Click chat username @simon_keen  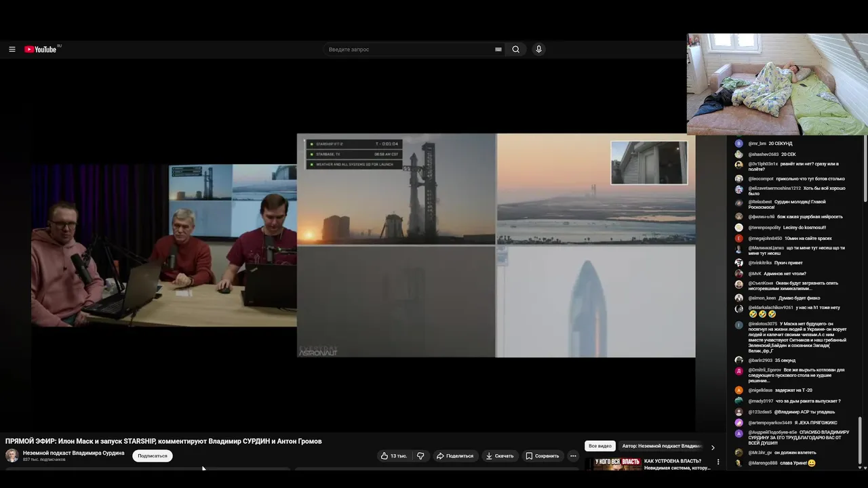(762, 298)
